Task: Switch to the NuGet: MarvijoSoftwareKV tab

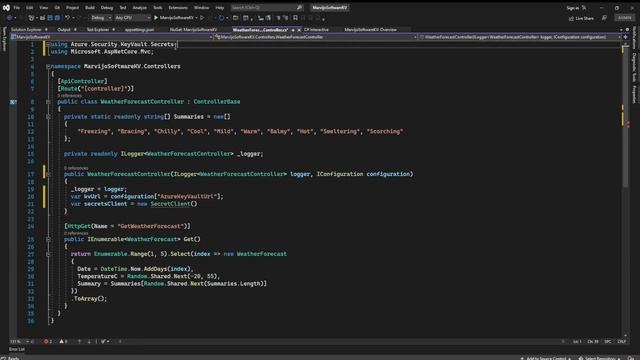Action: 193,30
